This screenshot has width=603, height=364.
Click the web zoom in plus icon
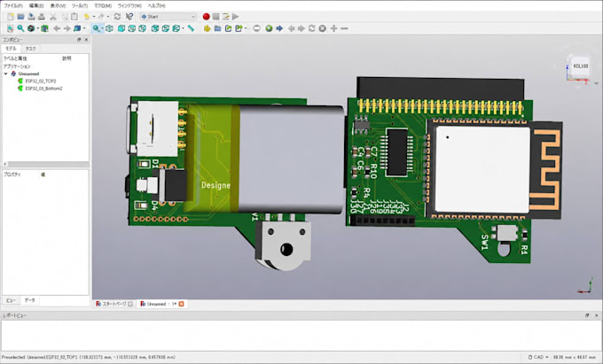(333, 28)
